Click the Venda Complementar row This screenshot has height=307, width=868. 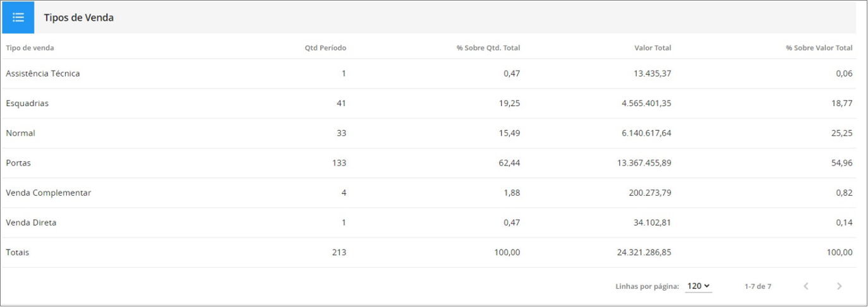tap(49, 193)
